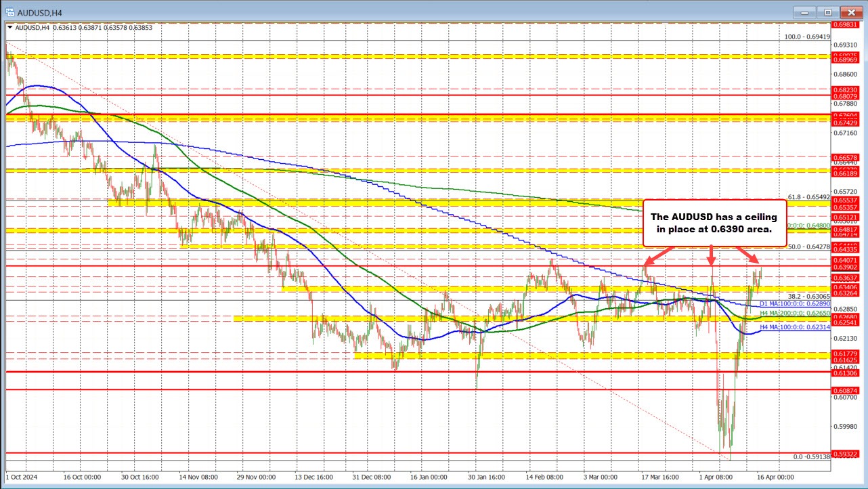Click the 16 Jan 00:00 date label

tap(430, 477)
